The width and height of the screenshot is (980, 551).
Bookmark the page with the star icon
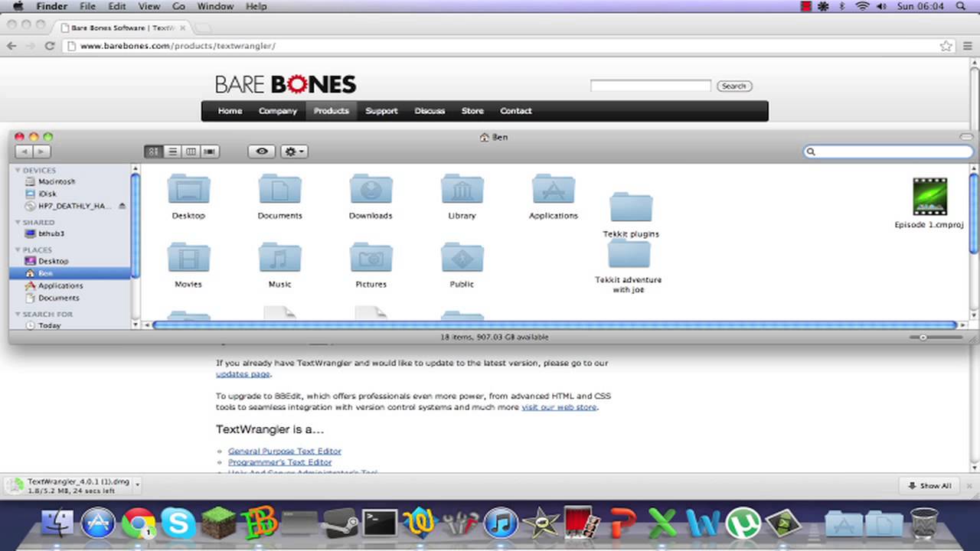[x=946, y=46]
